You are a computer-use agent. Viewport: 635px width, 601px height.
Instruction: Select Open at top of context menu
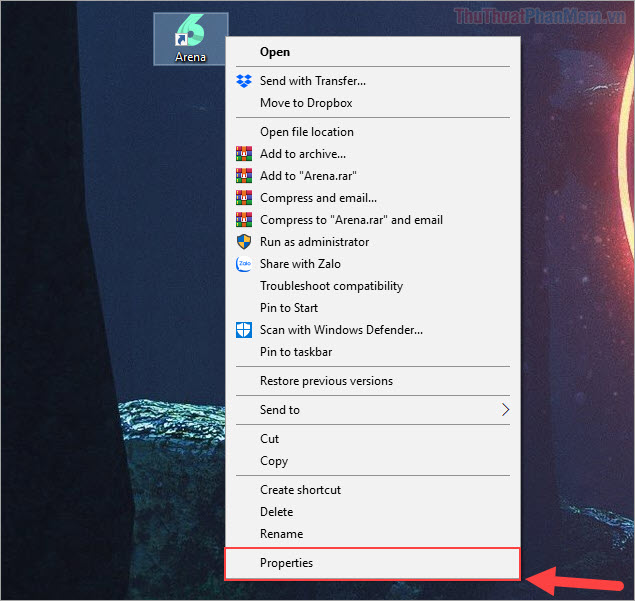click(275, 52)
